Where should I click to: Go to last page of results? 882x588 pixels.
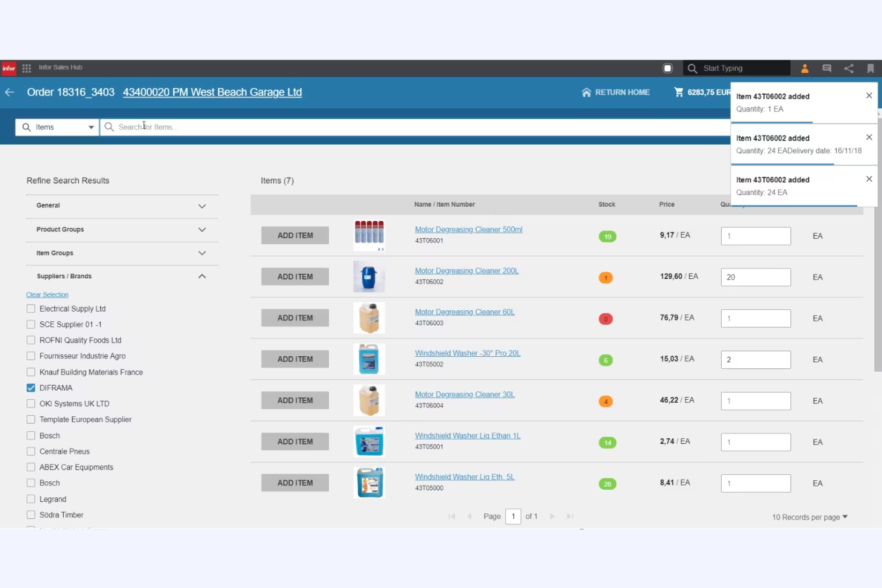pos(570,517)
